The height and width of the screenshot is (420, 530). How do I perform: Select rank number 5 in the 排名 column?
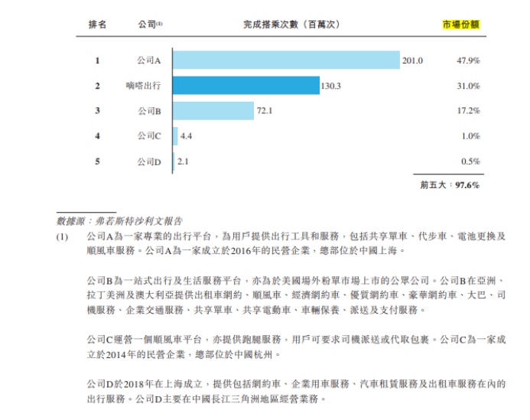97,161
